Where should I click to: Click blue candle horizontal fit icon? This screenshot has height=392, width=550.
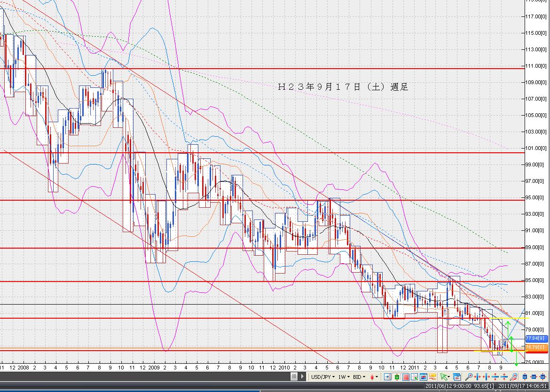click(x=534, y=377)
